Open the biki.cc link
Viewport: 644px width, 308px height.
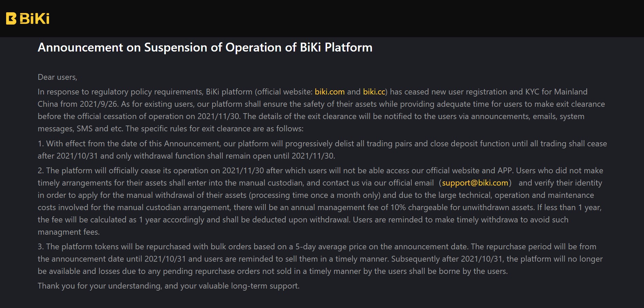tap(374, 92)
